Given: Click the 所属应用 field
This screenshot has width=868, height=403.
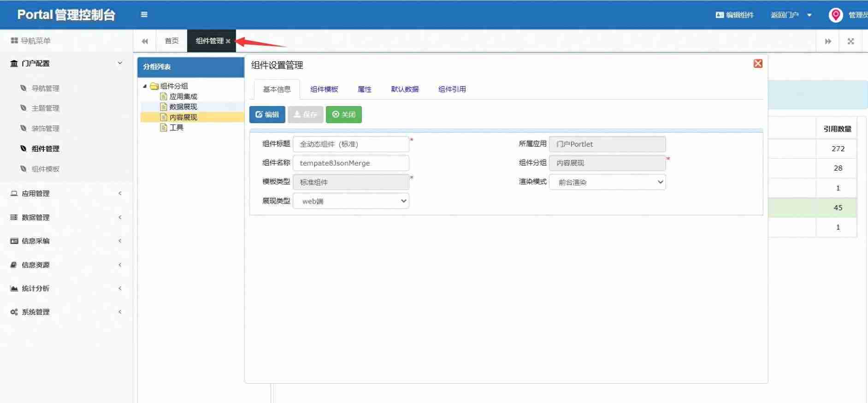Looking at the screenshot, I should (607, 144).
